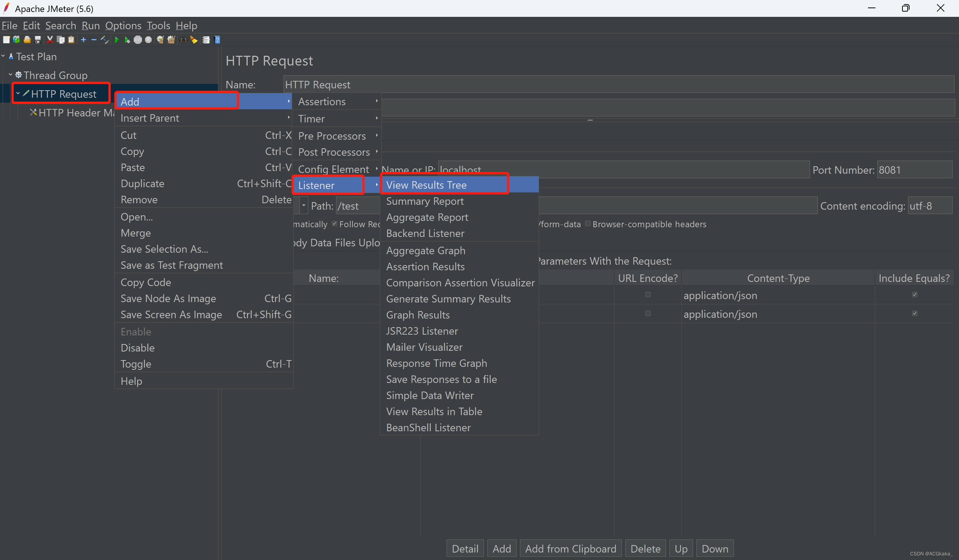The width and height of the screenshot is (959, 560).
Task: Expand the Assertions submenu
Action: pyautogui.click(x=337, y=101)
